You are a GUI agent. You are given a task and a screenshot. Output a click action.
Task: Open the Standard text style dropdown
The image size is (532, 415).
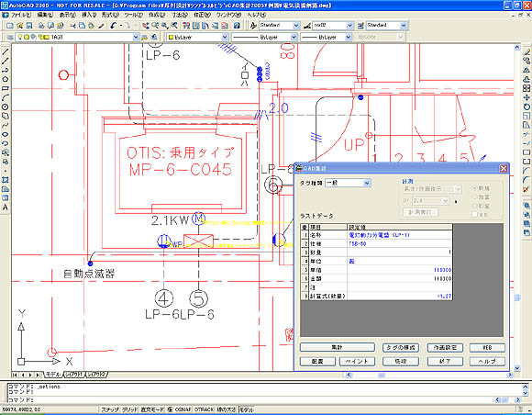tap(296, 26)
